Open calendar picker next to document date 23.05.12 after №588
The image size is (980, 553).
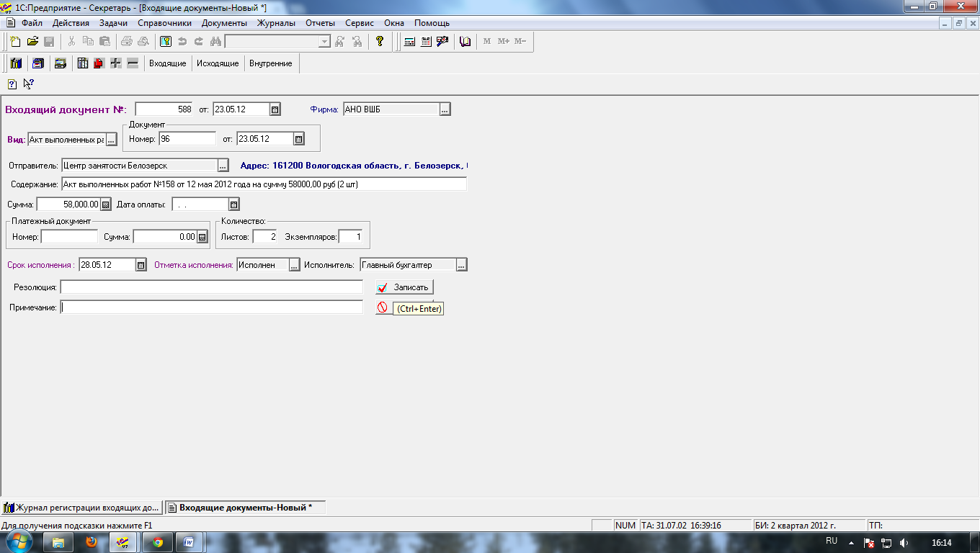pos(275,109)
